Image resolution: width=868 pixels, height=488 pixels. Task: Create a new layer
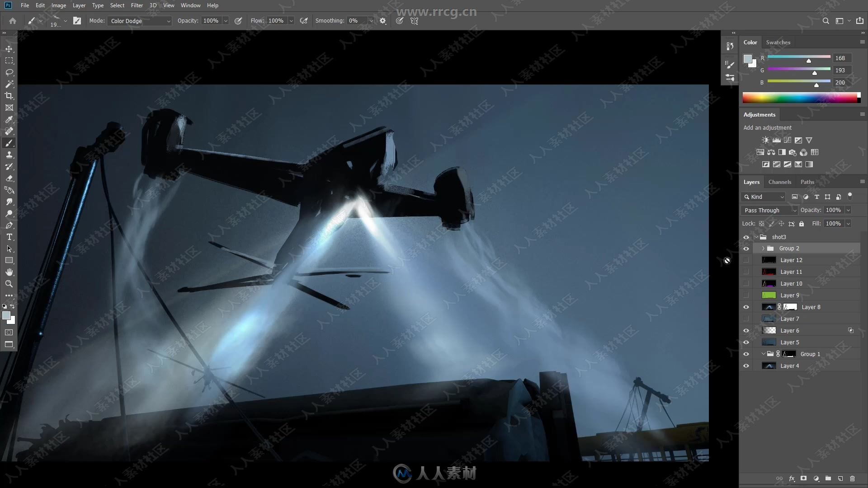click(840, 479)
